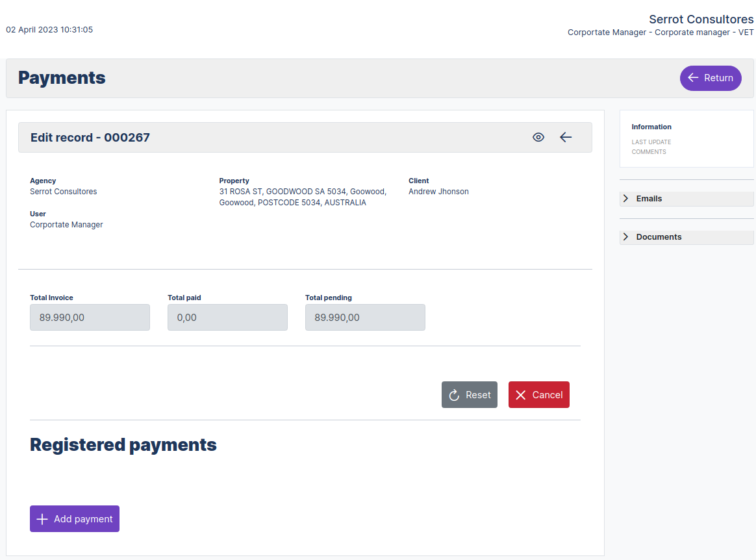Viewport: 756px width, 560px height.
Task: Open the COMMENTS information entry
Action: click(x=649, y=151)
